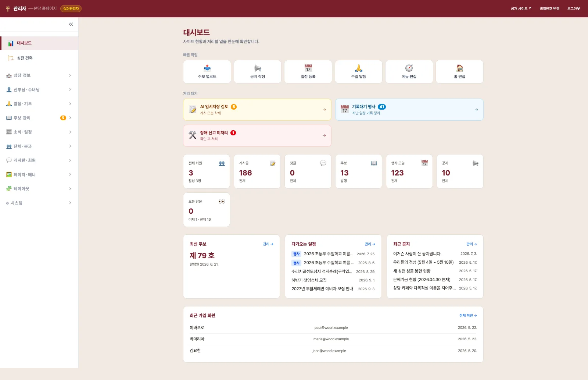588x380 pixels.
Task: Open the 장애 신고 미처리 pending card
Action: [x=257, y=136]
